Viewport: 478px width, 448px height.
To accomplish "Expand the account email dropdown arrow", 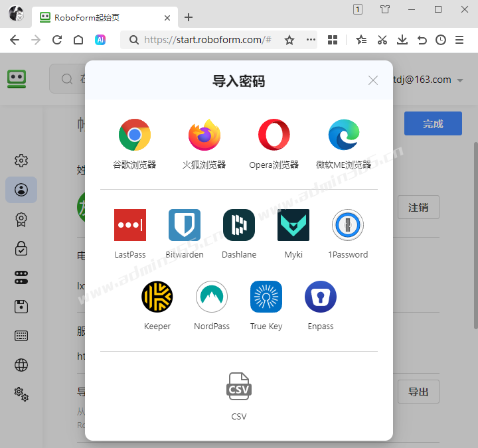I will coord(460,80).
